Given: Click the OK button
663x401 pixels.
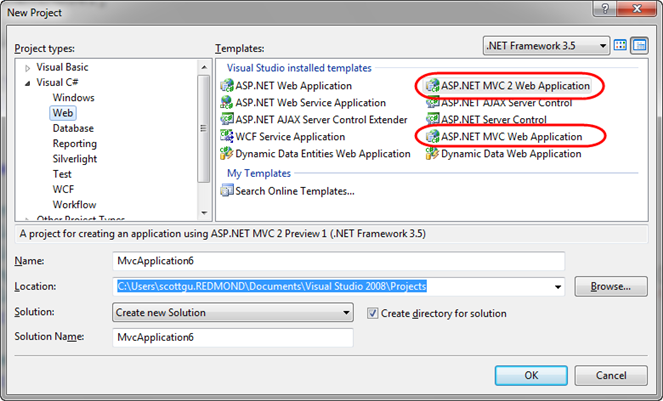Looking at the screenshot, I should [531, 375].
